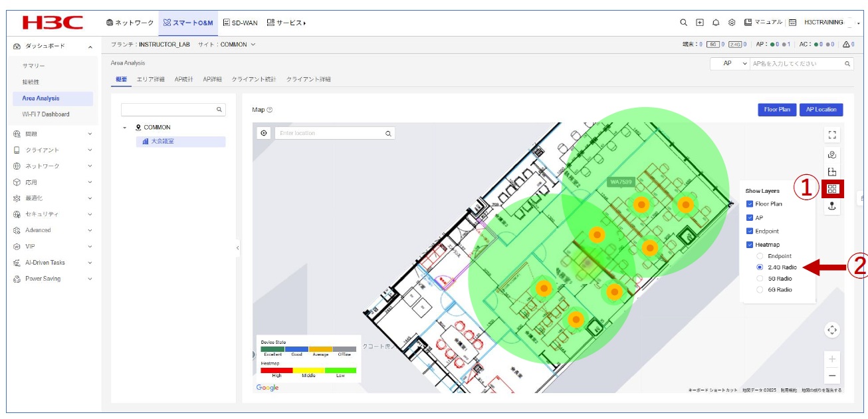Uncheck the Floor Plan layer checkbox

point(750,204)
